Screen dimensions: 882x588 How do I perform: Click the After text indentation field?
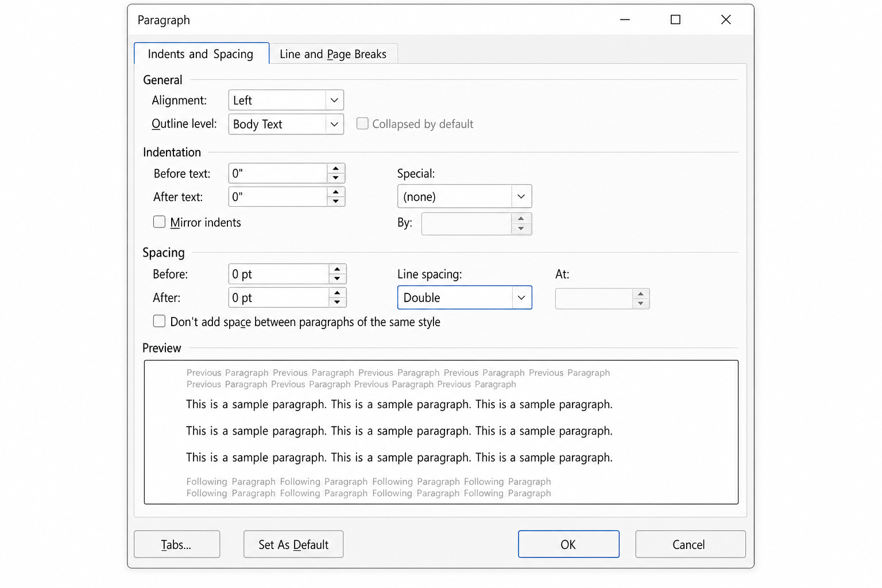tap(278, 197)
